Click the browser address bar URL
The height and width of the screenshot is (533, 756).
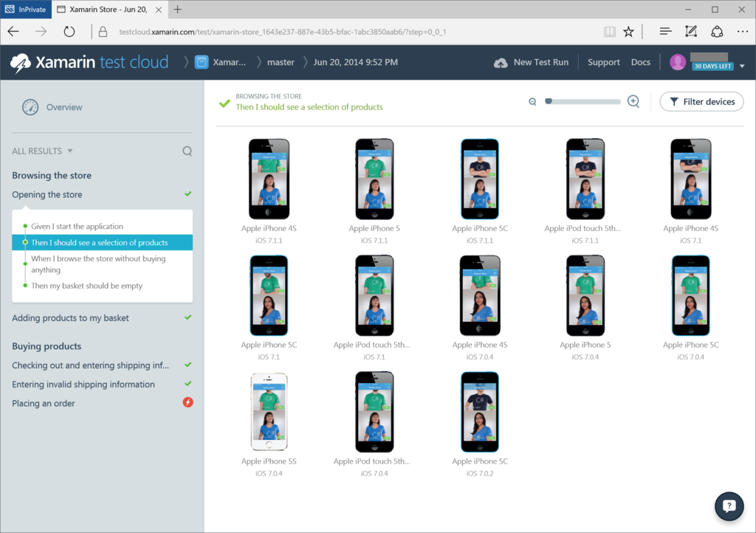(283, 32)
